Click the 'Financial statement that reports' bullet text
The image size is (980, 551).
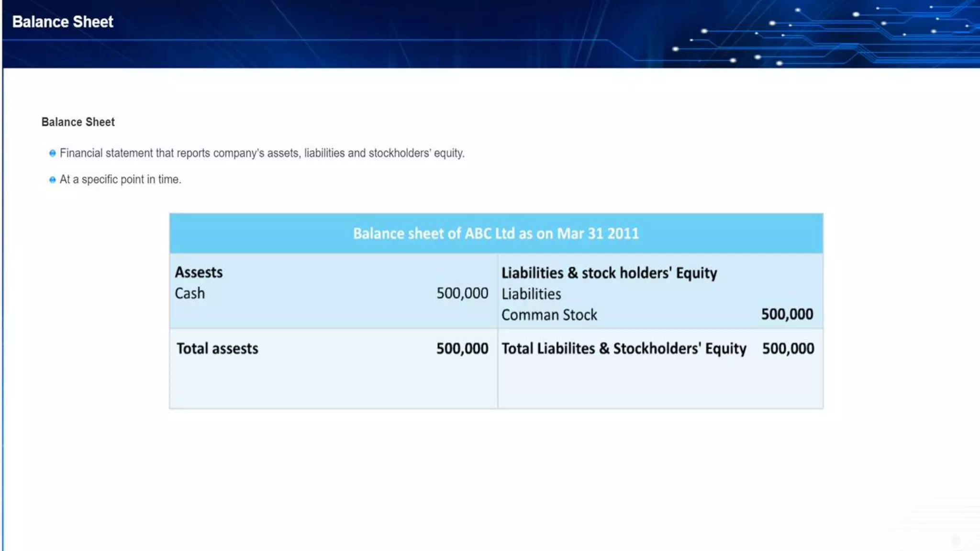pos(262,153)
